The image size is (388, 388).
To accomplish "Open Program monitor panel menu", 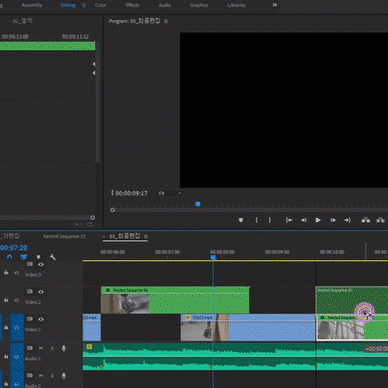I will pos(166,21).
